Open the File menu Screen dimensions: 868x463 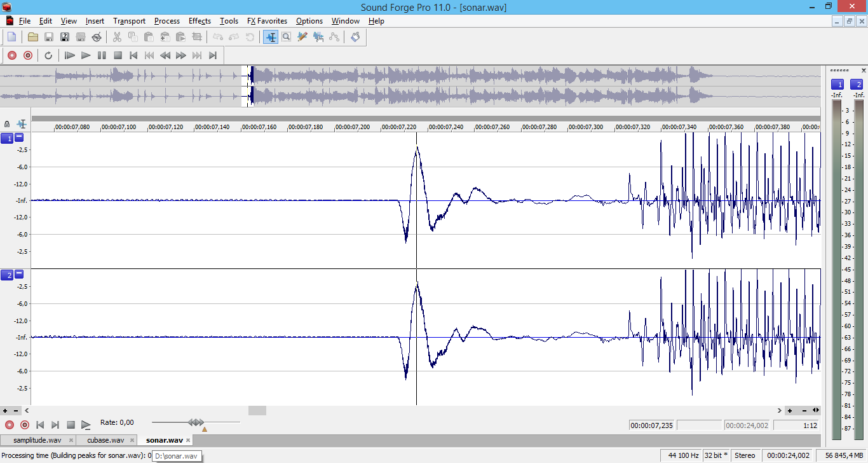[x=25, y=21]
